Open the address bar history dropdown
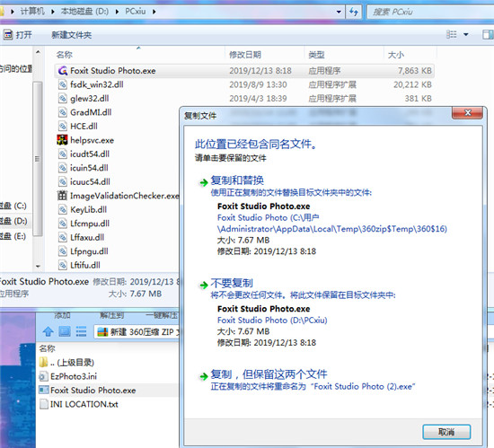 339,12
